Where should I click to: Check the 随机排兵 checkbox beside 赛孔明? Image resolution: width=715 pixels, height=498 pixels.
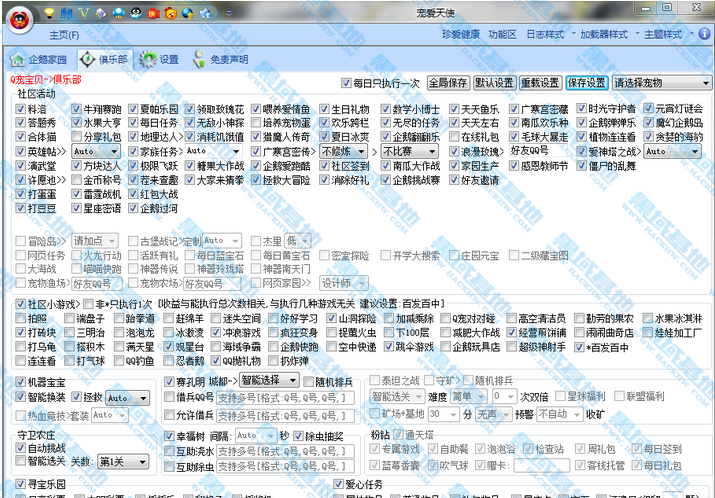(x=308, y=382)
